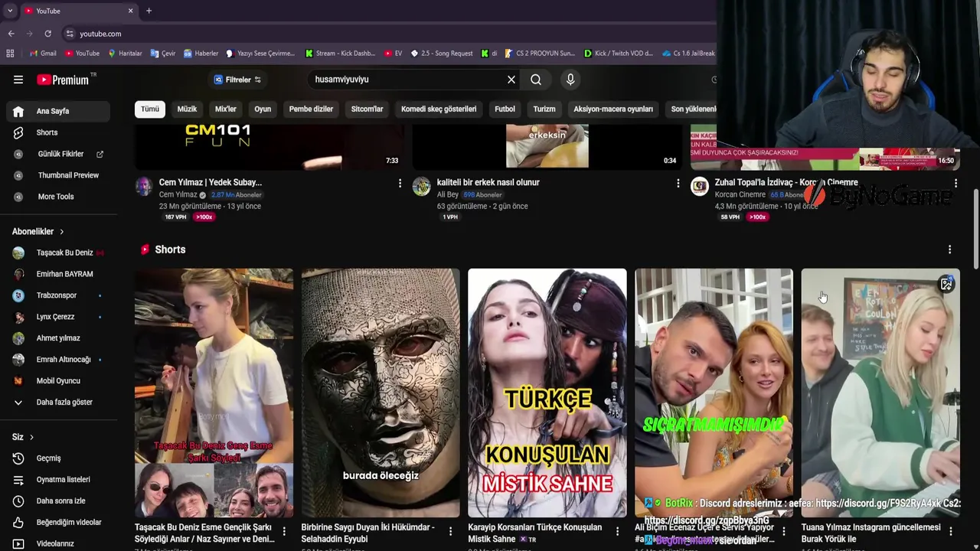Open Korcan Cinemre channel avatar
Viewport: 980px width, 551px height.
700,186
